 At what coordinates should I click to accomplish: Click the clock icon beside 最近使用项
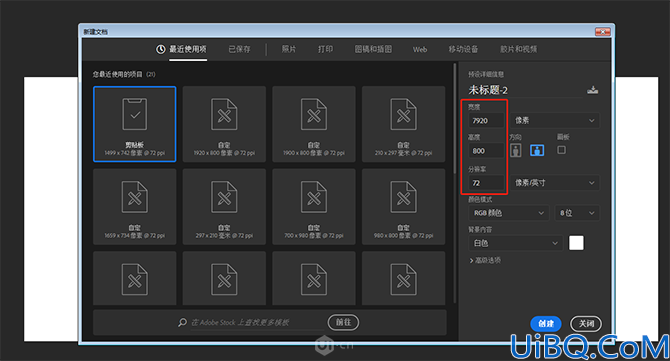tap(160, 50)
